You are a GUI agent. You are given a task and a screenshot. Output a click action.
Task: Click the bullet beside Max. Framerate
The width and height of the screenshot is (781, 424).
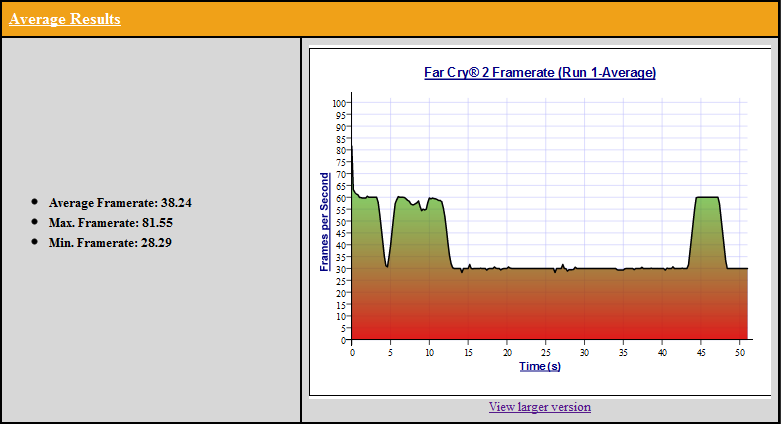pos(35,221)
